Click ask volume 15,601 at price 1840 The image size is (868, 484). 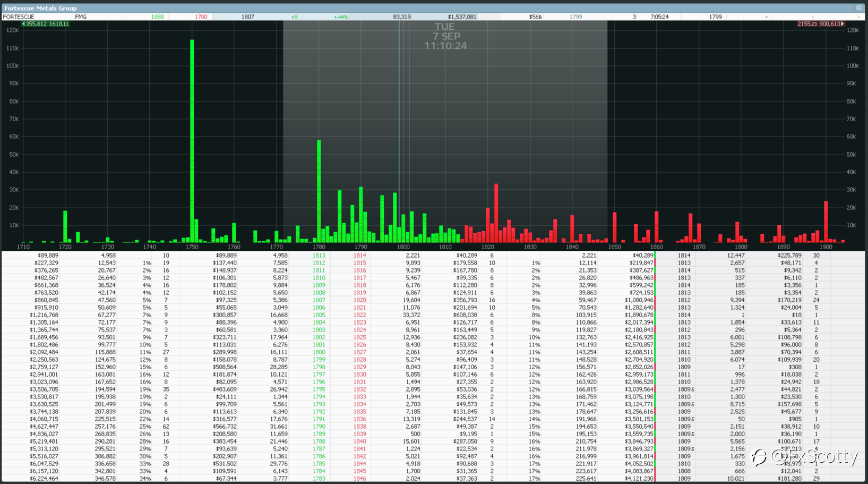tap(411, 441)
